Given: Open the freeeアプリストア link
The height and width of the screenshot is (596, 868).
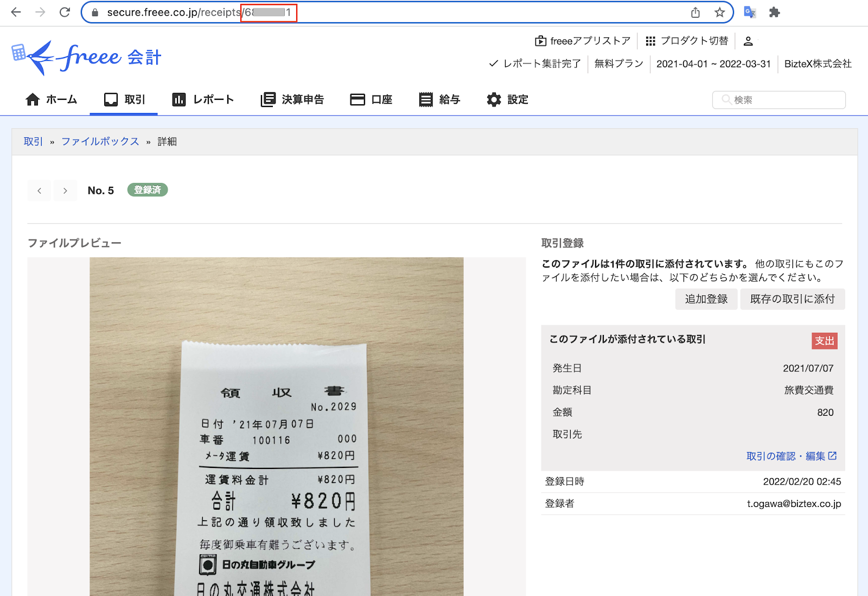Looking at the screenshot, I should (x=583, y=41).
